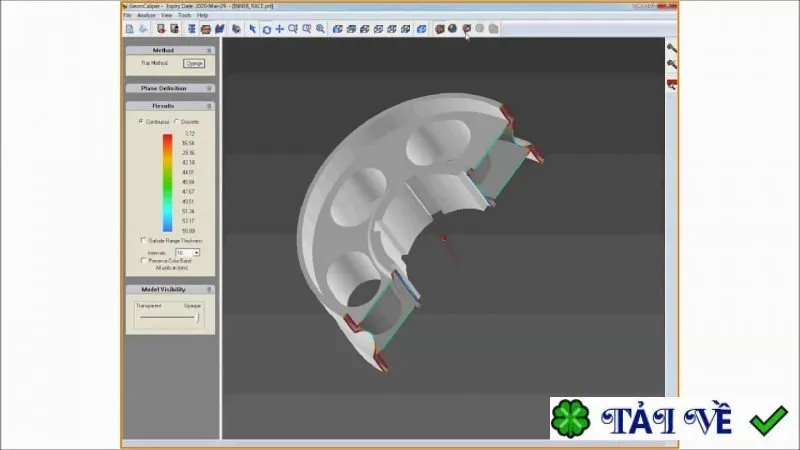
Task: Open the Analyze menu
Action: click(x=146, y=15)
